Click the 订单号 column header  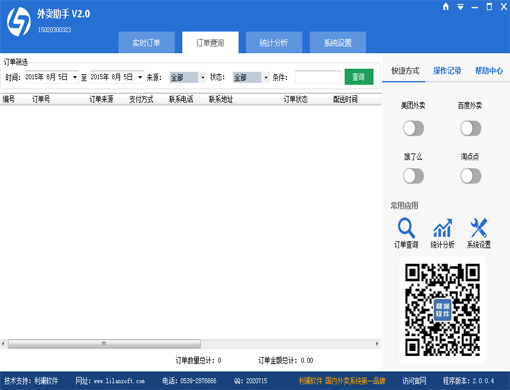pyautogui.click(x=41, y=99)
